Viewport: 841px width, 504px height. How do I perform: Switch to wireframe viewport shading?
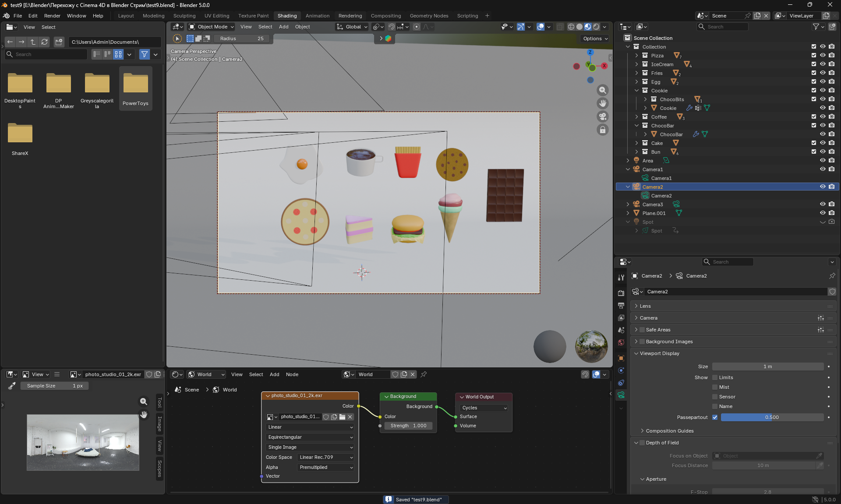[571, 27]
